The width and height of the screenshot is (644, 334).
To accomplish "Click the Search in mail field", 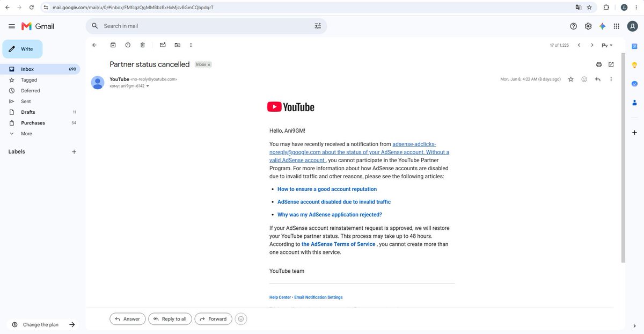I will (x=206, y=26).
